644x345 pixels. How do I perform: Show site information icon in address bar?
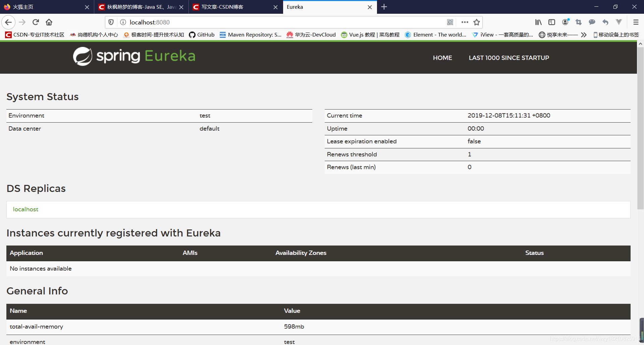123,22
